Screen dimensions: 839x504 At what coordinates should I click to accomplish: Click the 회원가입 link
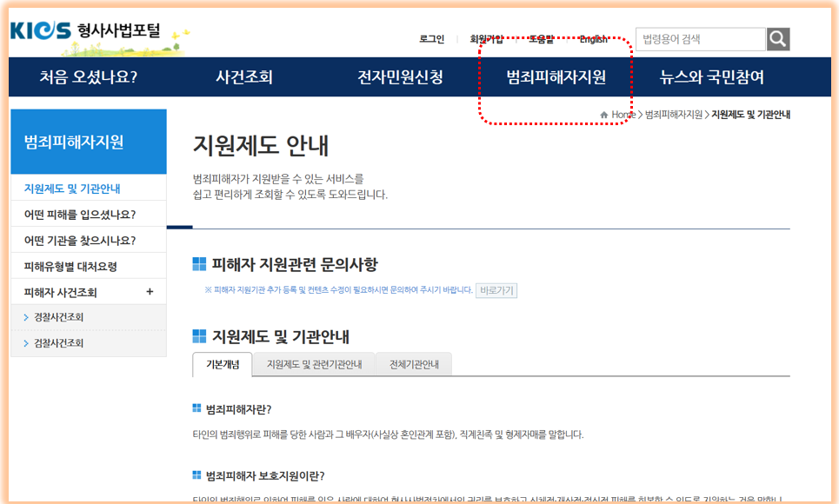[x=483, y=39]
